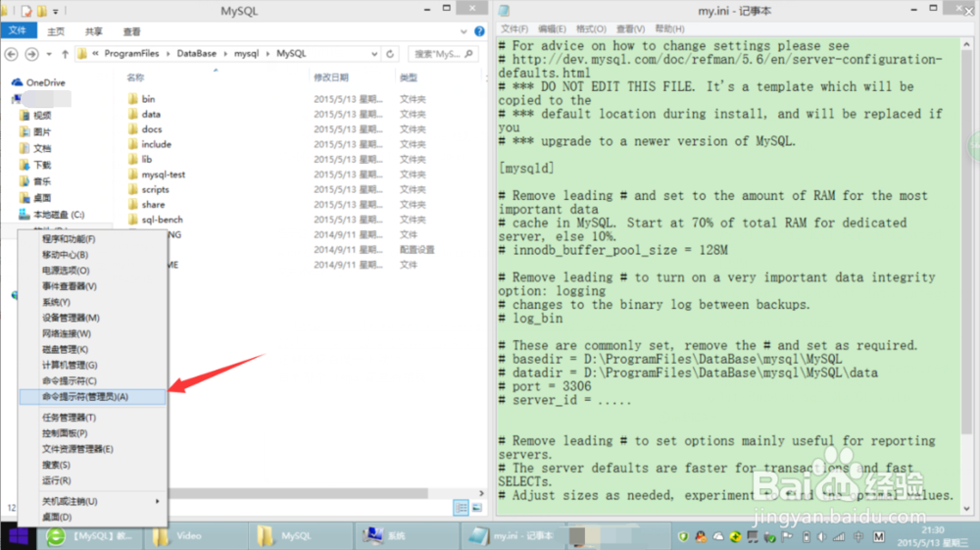
Task: Click the New Folder quick access icon
Action: coord(42,11)
